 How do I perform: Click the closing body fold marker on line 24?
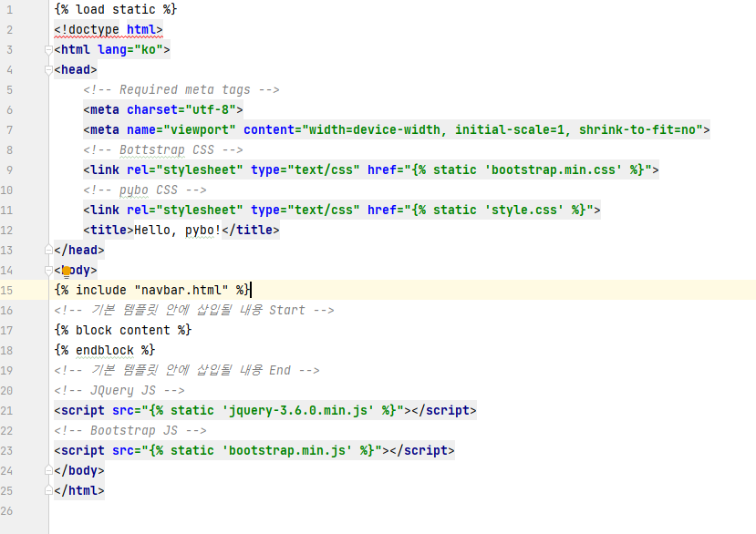click(x=48, y=470)
